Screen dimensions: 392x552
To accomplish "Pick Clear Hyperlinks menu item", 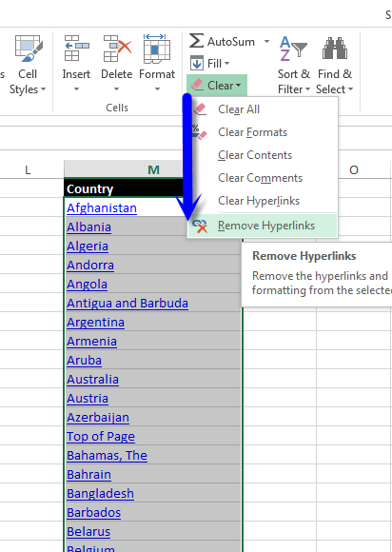I will [x=259, y=201].
